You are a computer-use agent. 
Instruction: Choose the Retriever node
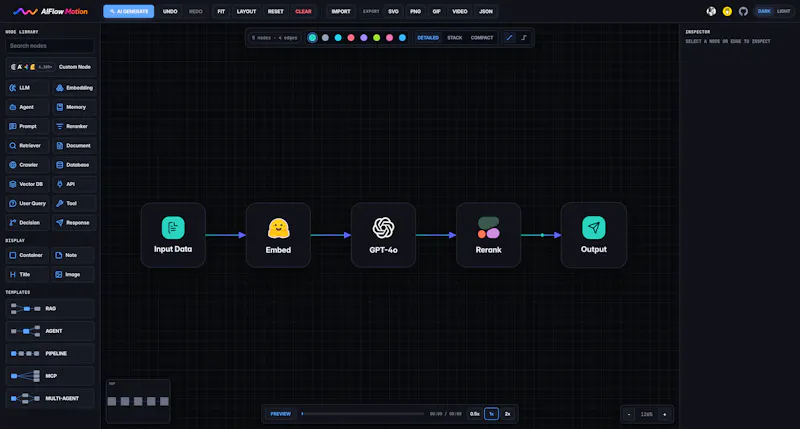28,146
